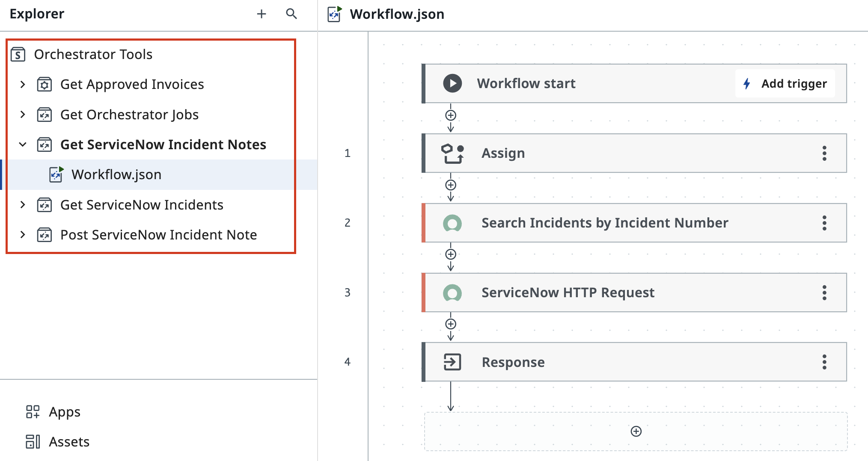
Task: Click the Get Orchestrator Jobs workflow icon
Action: click(45, 115)
